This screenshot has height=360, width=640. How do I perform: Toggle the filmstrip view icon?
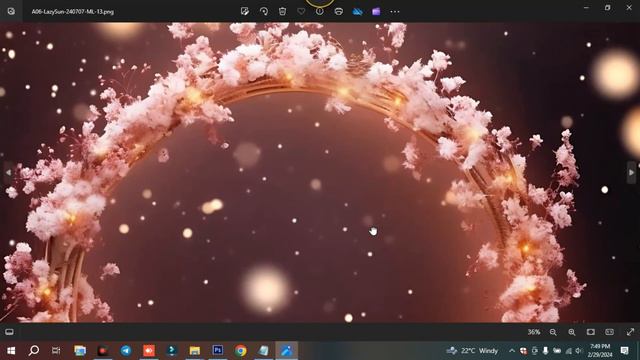pos(9,332)
